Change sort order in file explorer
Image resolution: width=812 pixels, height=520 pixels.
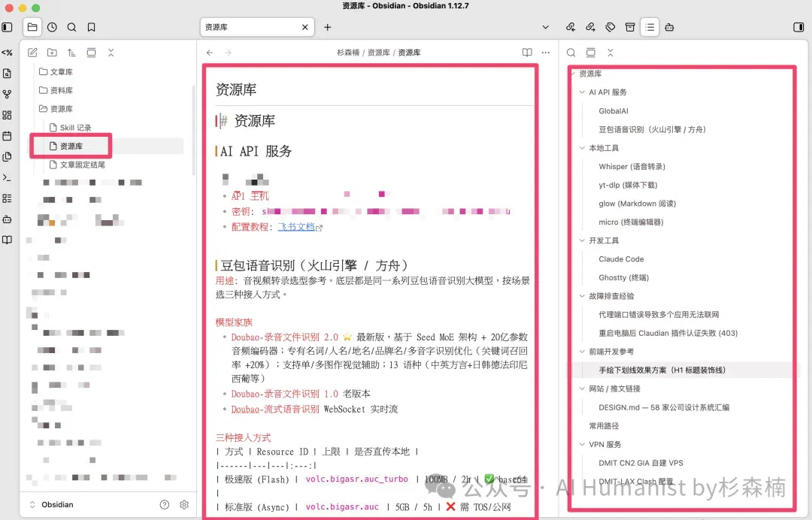click(71, 53)
